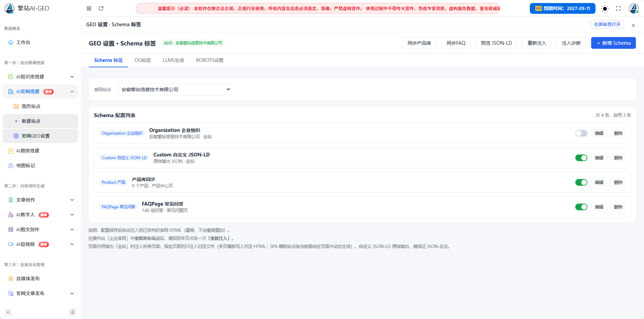Expand the AI知识库搭建 menu
This screenshot has width=644, height=319.
(x=40, y=77)
